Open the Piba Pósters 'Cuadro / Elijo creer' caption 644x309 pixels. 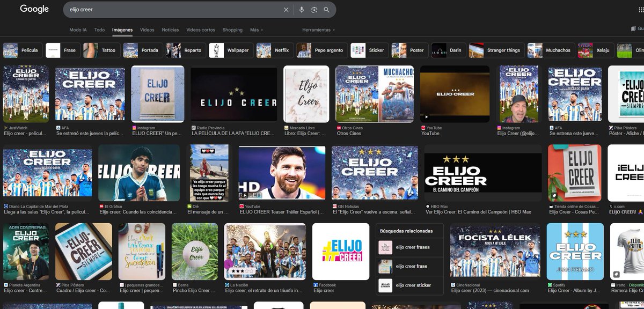click(x=84, y=291)
